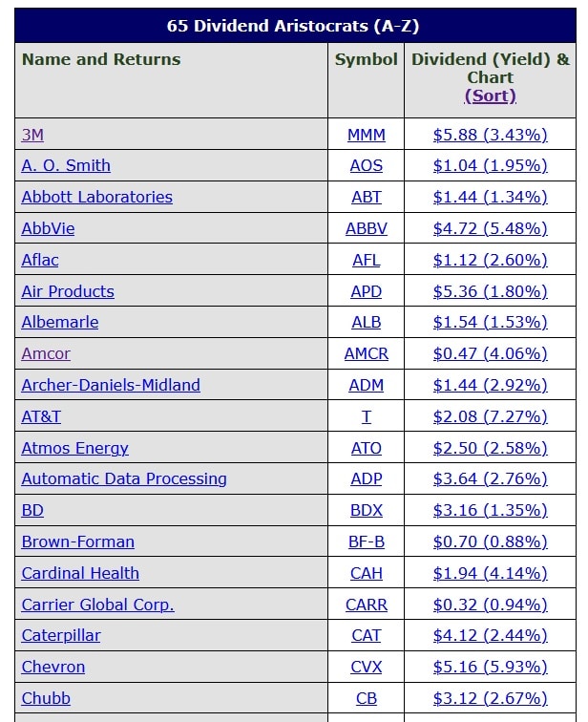Click the AMCR ticker symbol

[367, 353]
